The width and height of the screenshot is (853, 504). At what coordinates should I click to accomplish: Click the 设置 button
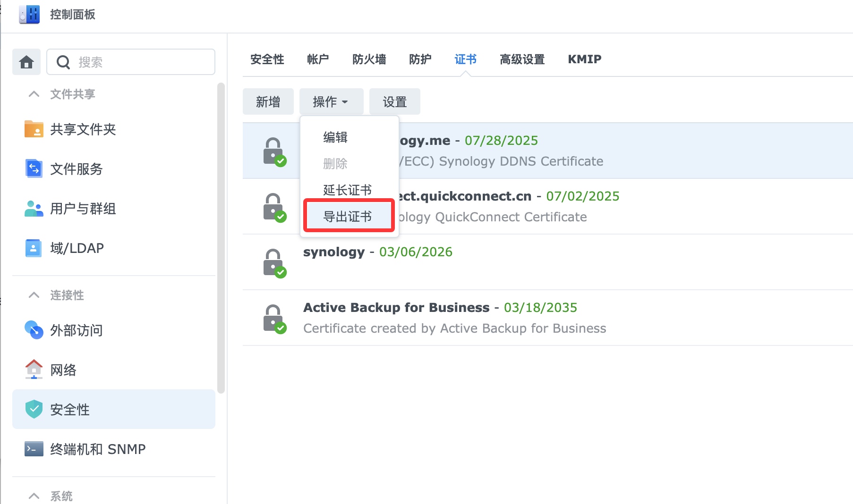pyautogui.click(x=394, y=101)
